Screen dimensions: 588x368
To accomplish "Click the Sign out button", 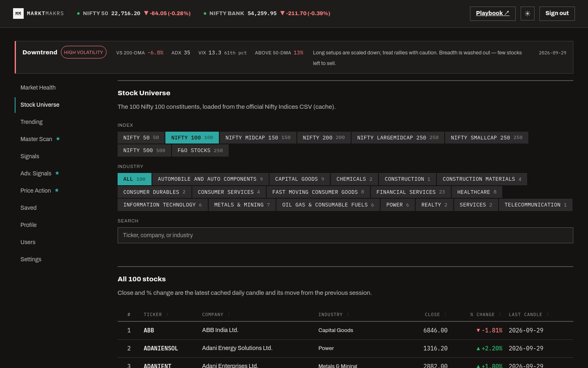I will 557,13.
